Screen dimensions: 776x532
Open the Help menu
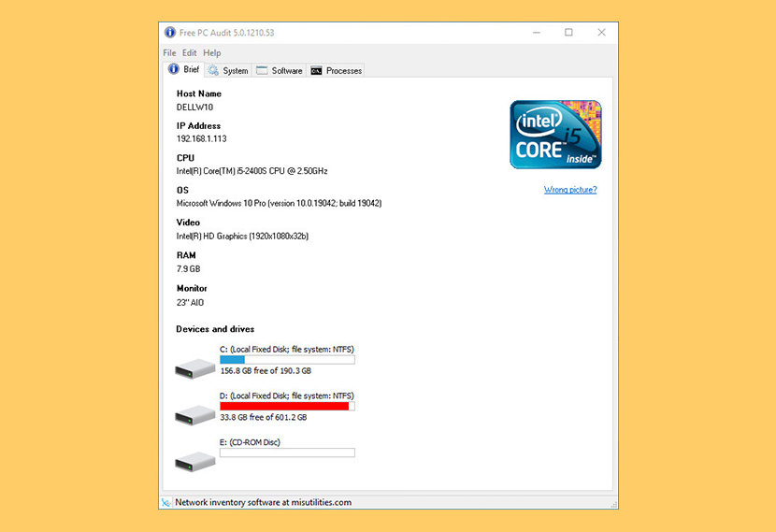tap(212, 53)
